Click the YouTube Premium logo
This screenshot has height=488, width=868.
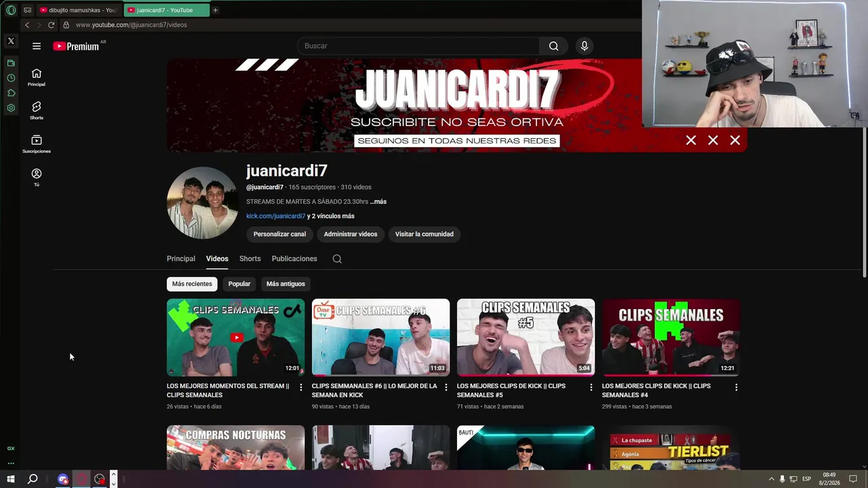77,46
